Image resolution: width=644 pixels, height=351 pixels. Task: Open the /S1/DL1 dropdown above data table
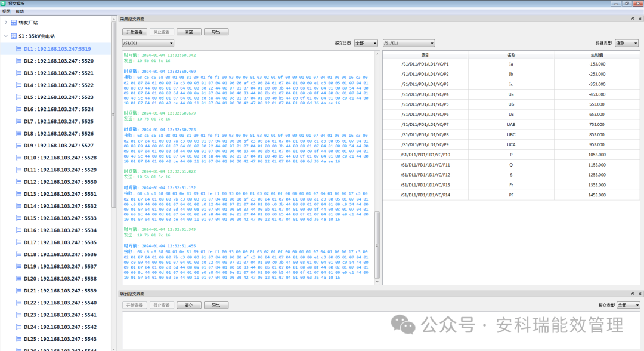click(408, 43)
